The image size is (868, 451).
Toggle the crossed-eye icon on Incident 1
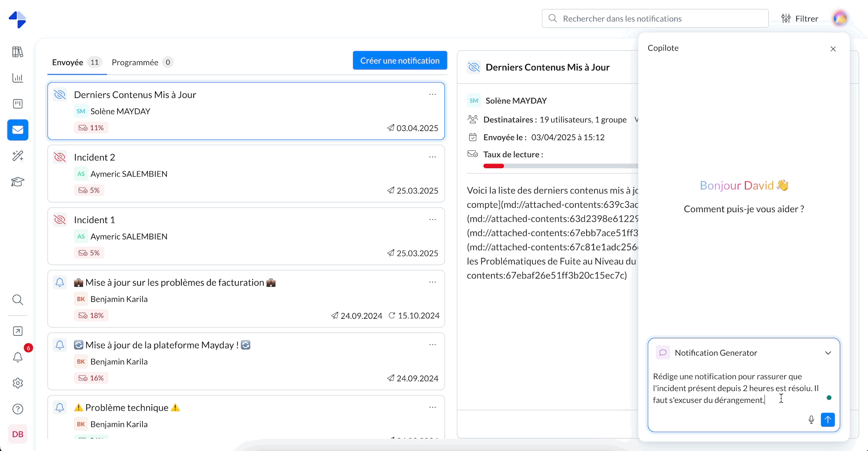[x=60, y=220]
